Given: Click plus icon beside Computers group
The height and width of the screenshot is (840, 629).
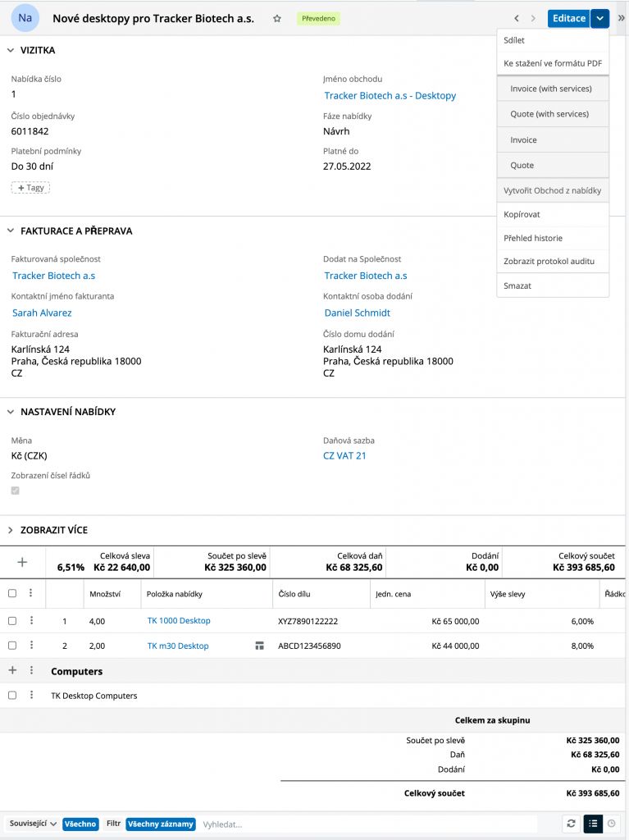Looking at the screenshot, I should [x=12, y=670].
